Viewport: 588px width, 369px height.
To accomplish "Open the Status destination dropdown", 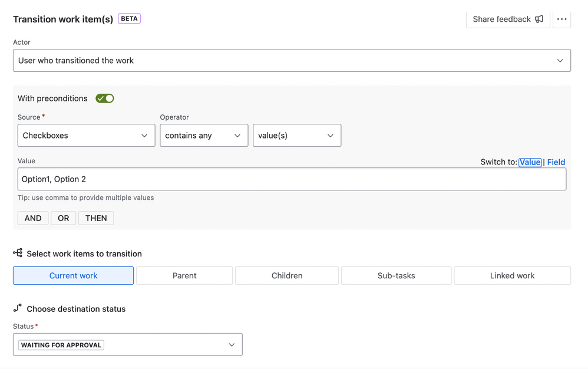I will (x=127, y=345).
